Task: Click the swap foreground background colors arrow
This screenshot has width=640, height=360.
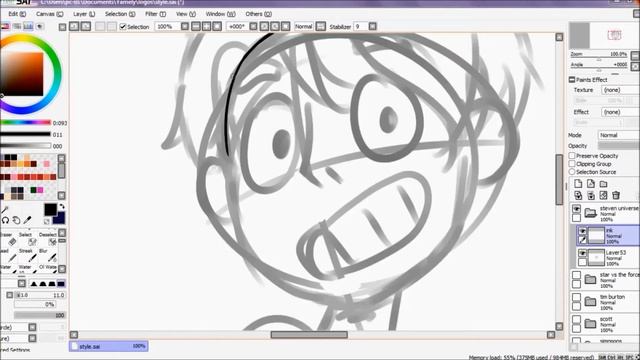Action: [62, 206]
